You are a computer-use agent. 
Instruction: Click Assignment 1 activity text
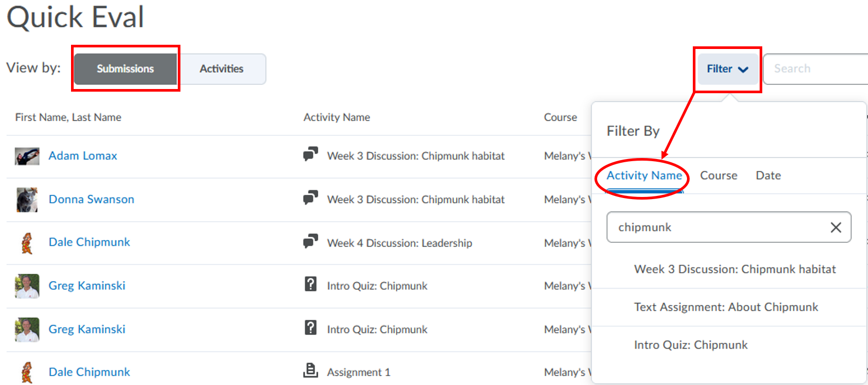pos(359,372)
